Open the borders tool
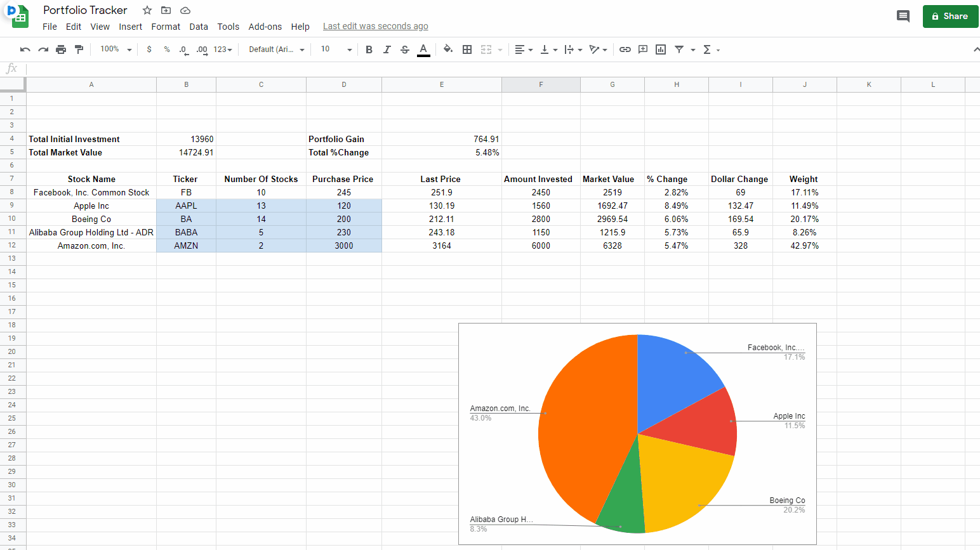This screenshot has width=980, height=550. point(467,49)
